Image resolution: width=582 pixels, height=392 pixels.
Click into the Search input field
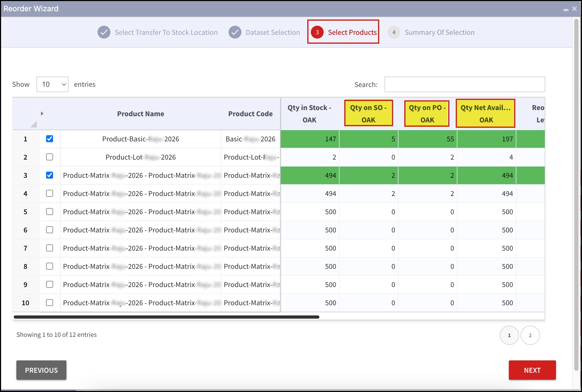[x=465, y=84]
